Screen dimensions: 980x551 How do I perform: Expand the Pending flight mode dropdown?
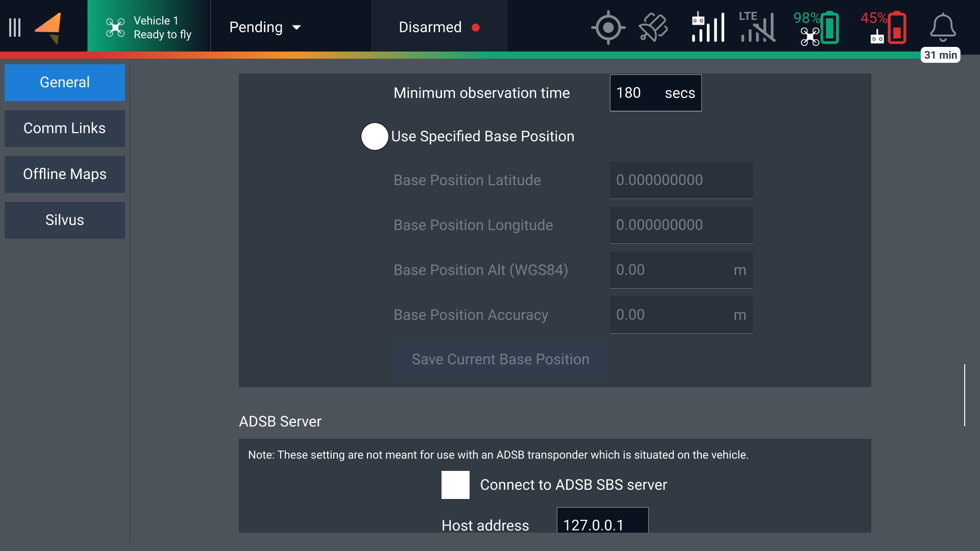[265, 28]
